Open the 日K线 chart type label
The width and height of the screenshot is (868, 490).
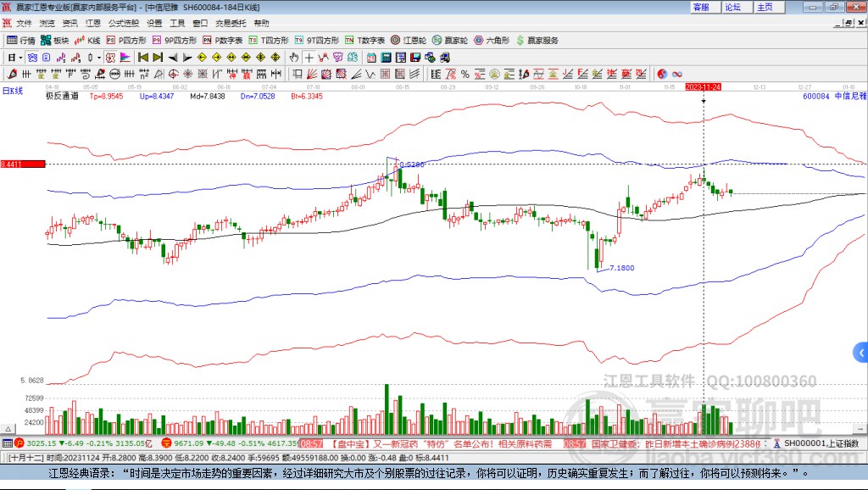click(x=13, y=89)
